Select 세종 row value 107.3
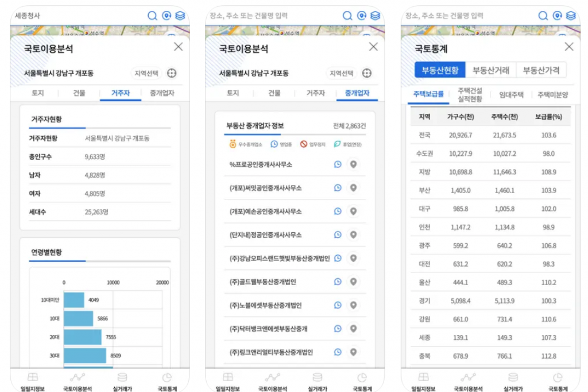The width and height of the screenshot is (588, 392). (x=548, y=337)
